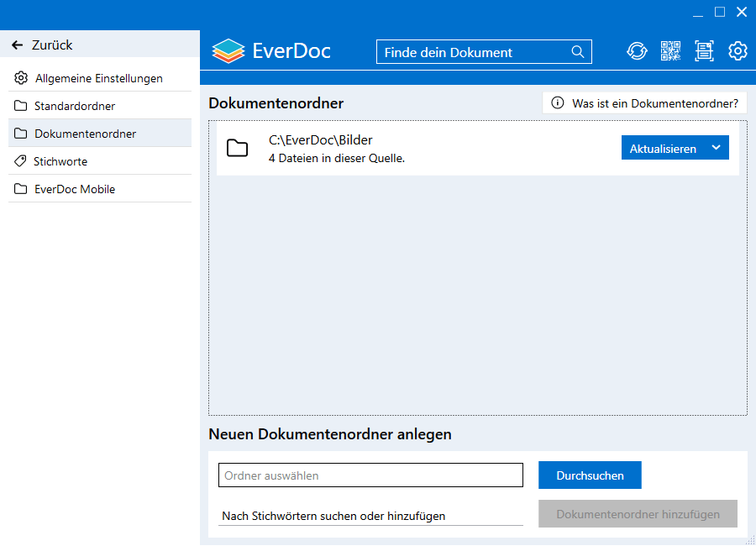Open settings via the gear icon
Viewport: 756px width, 546px height.
(738, 50)
